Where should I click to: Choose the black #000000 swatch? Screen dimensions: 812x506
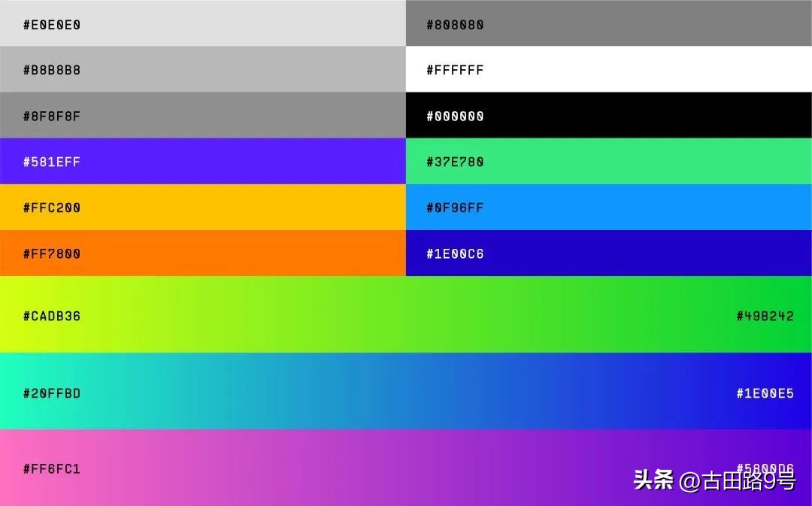tap(608, 115)
